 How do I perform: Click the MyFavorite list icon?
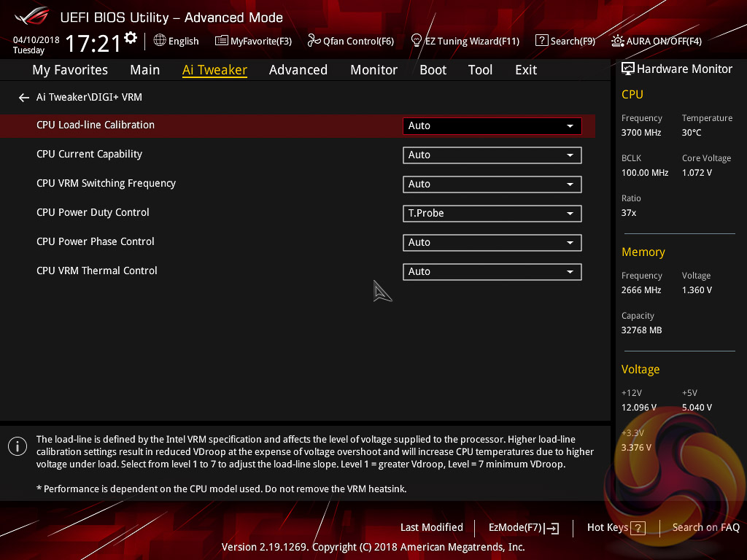coord(222,41)
